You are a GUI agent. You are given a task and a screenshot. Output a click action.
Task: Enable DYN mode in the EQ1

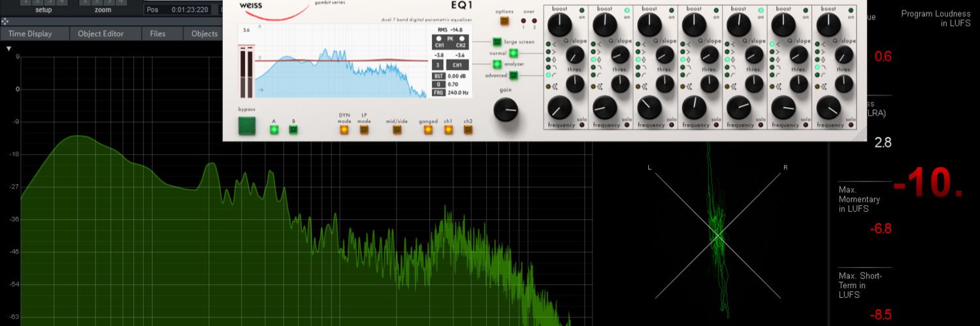tap(344, 129)
